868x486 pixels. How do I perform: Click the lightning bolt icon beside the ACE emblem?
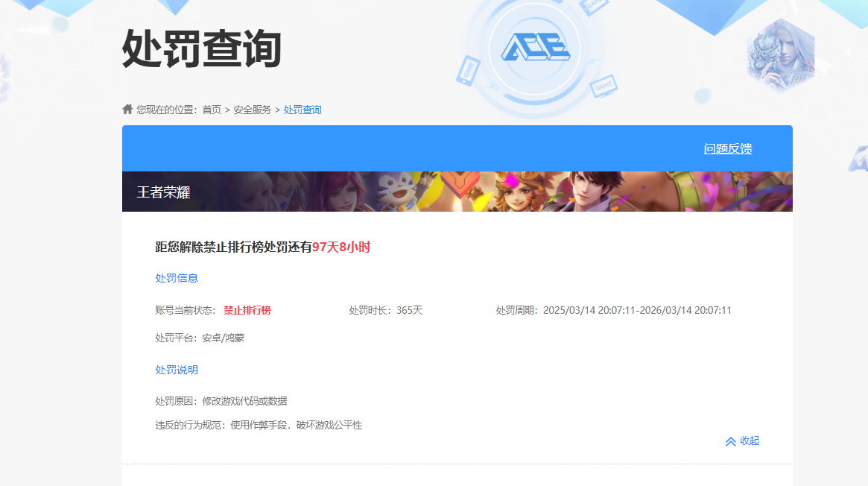[x=592, y=63]
